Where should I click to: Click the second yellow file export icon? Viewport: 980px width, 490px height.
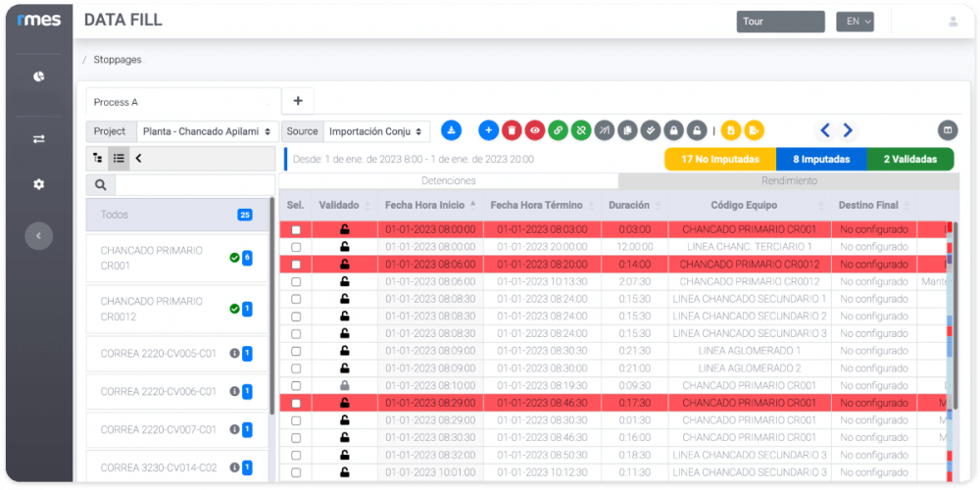tap(755, 130)
